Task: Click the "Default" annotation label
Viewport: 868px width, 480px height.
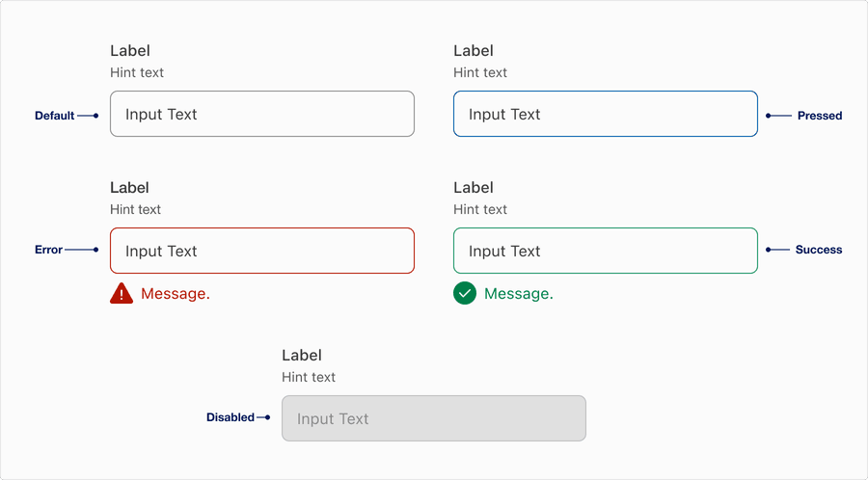Action: click(55, 116)
